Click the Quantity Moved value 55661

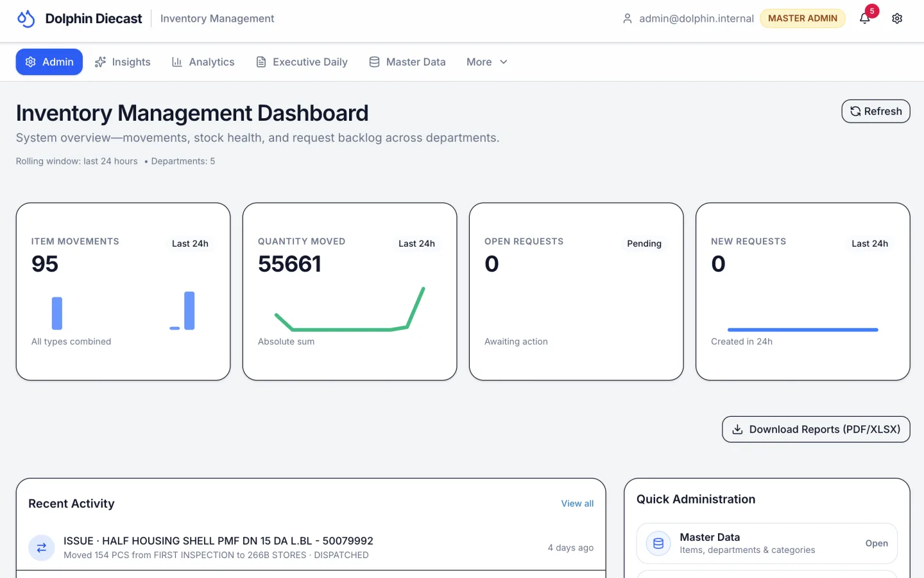[290, 264]
